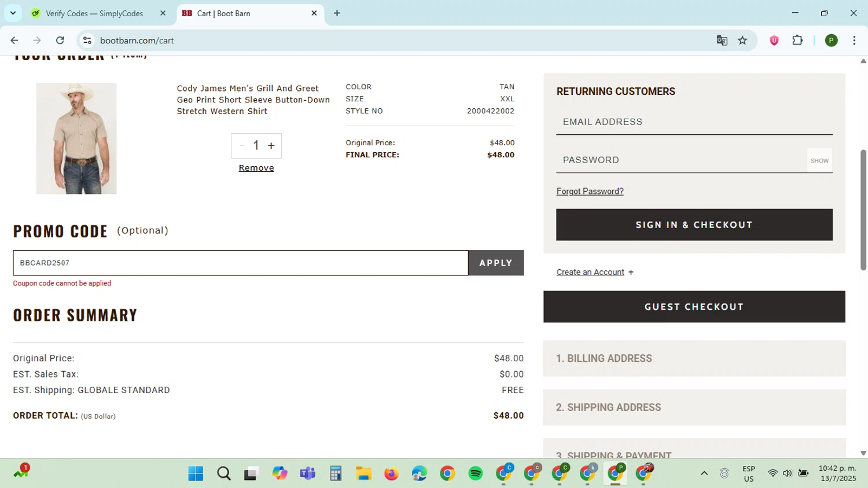Open the Chrome profile P avatar
This screenshot has height=488, width=868.
[x=831, y=41]
